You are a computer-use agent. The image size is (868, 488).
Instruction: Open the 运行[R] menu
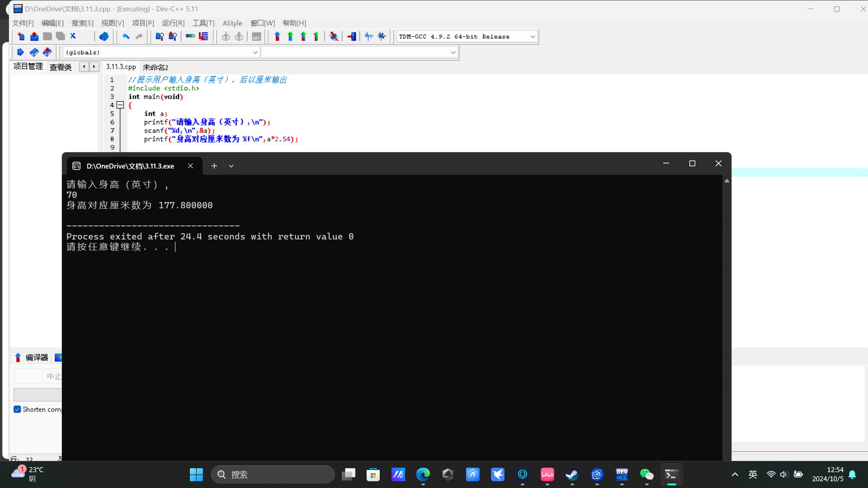(173, 23)
